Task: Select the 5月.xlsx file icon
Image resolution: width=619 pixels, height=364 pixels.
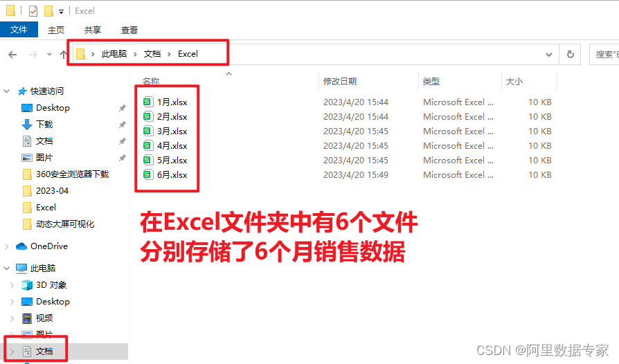Action: tap(147, 160)
